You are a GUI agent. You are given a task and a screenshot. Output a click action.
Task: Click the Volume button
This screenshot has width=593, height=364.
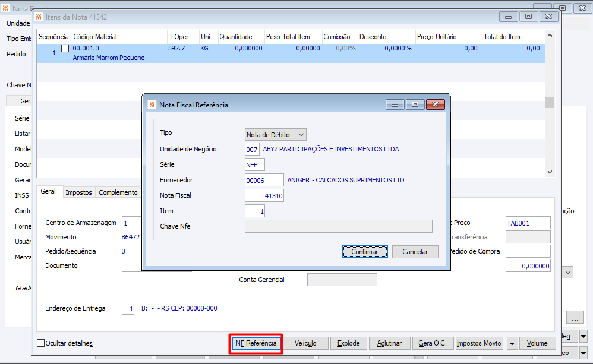pyautogui.click(x=537, y=343)
